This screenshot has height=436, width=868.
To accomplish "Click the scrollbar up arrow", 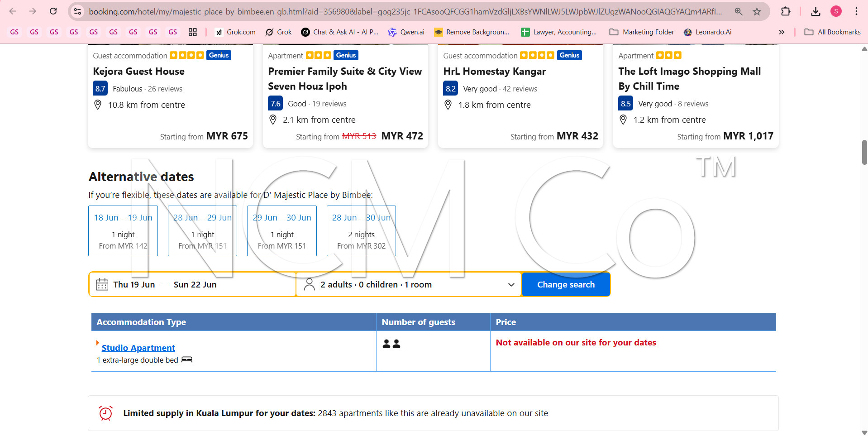I will click(x=864, y=48).
